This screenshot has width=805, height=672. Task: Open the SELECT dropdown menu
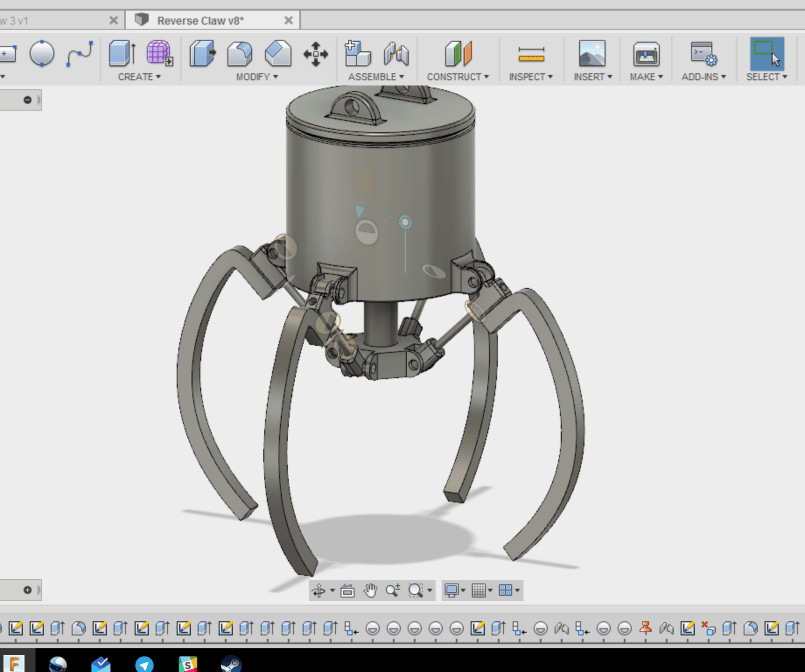point(766,76)
